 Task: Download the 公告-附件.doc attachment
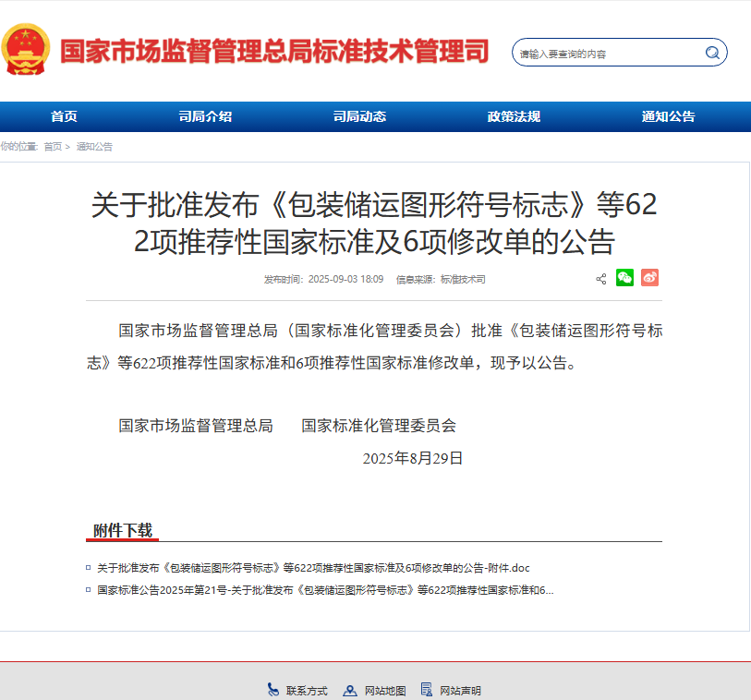(x=313, y=567)
